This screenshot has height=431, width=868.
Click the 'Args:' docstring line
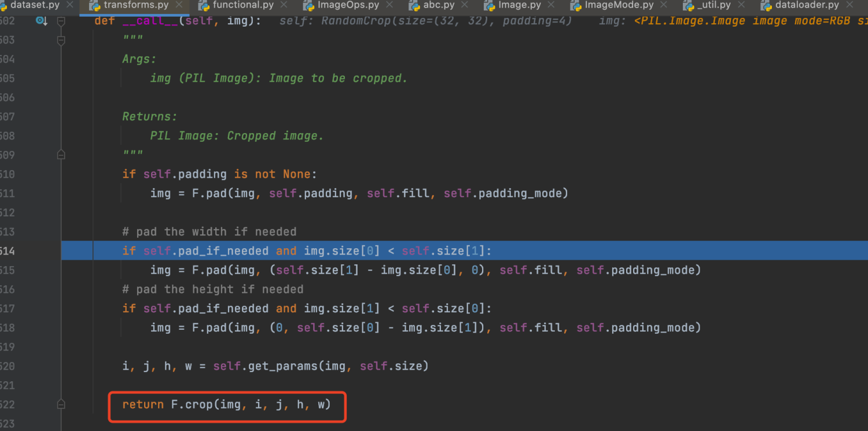click(139, 59)
